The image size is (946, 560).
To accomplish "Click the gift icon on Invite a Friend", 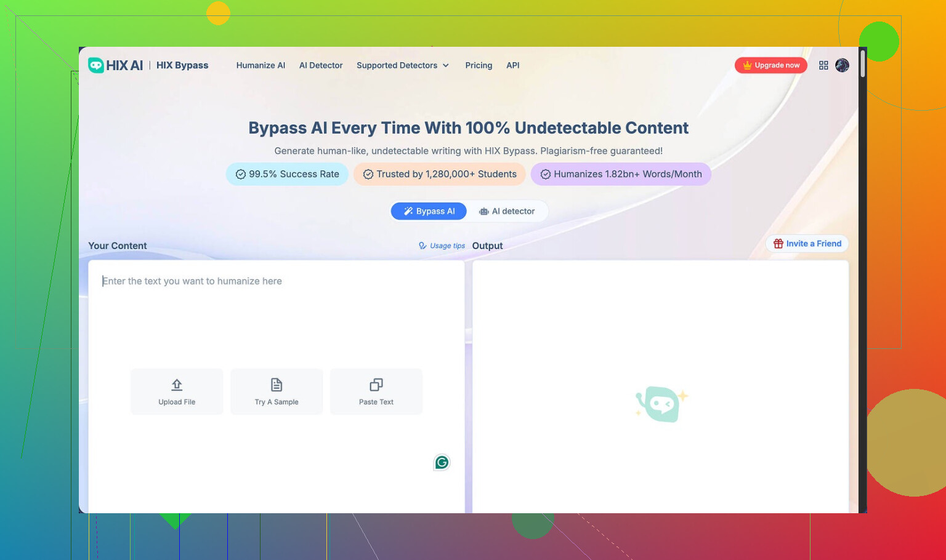I will (778, 244).
